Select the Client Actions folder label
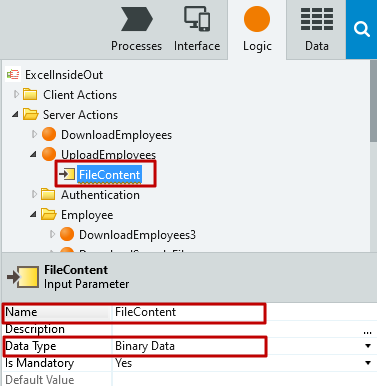Viewport: 377px width, 386px height. [x=80, y=95]
